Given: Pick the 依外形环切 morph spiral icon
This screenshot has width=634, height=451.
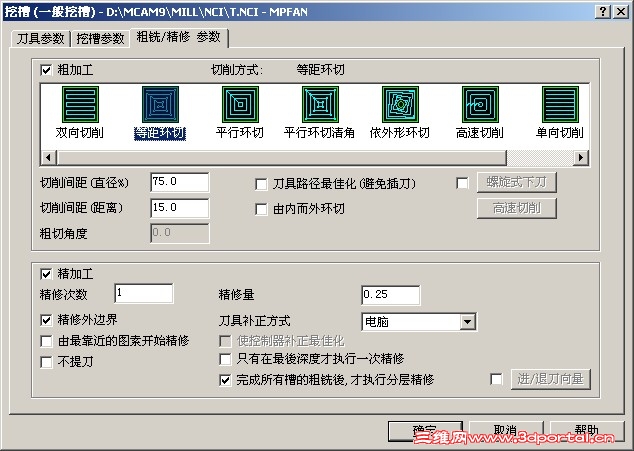Looking at the screenshot, I should [x=400, y=104].
